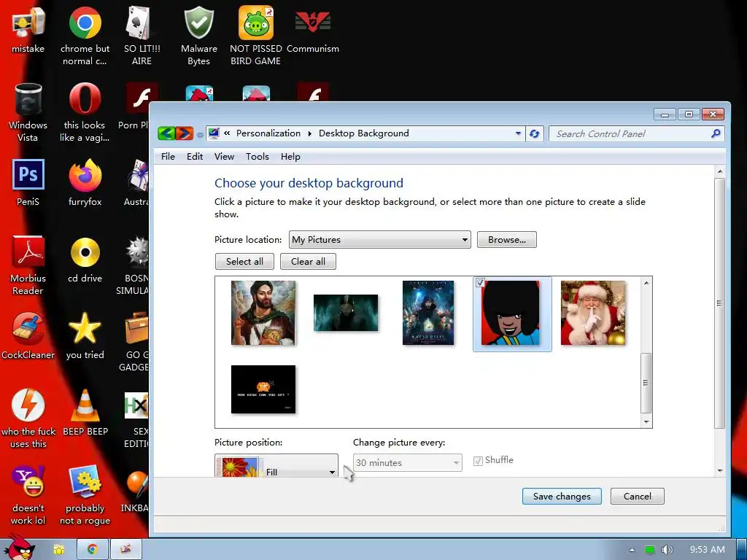
Task: Click the Select all button
Action: (244, 262)
